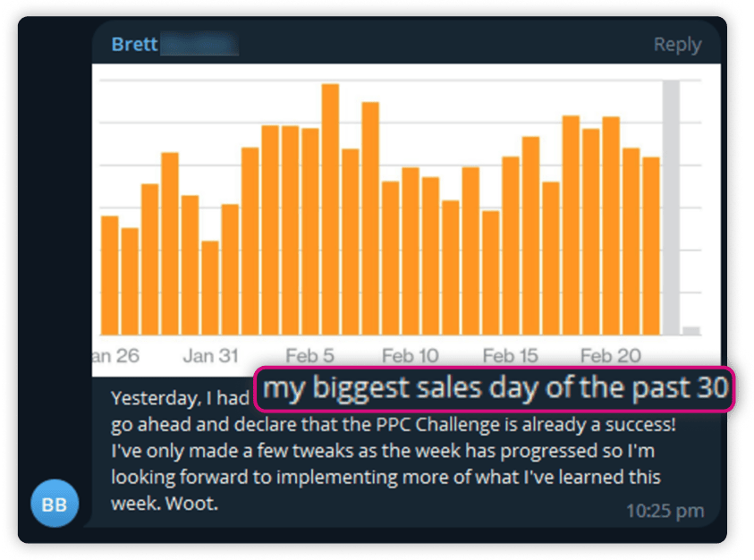Click the Jan 31 axis label
The width and height of the screenshot is (754, 560).
click(210, 356)
